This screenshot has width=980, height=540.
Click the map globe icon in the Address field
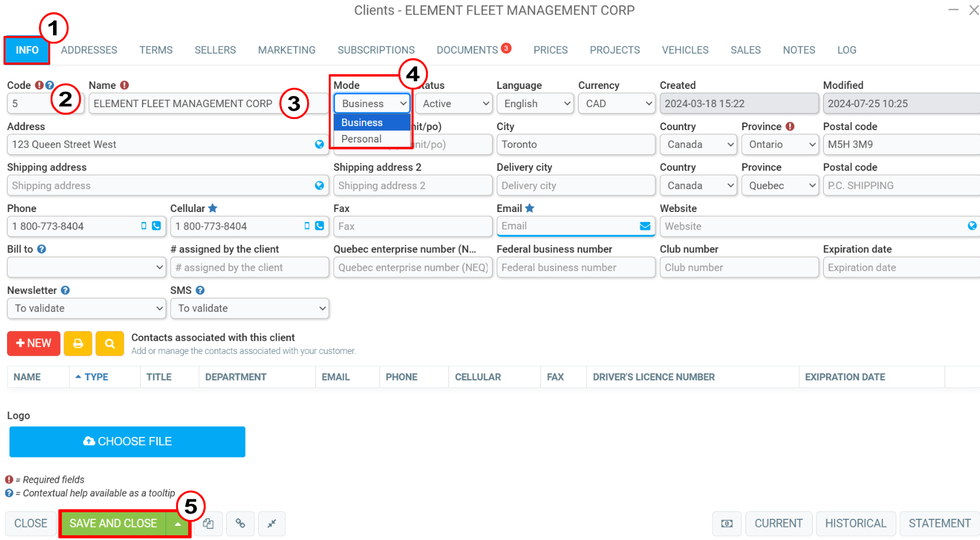pos(319,144)
